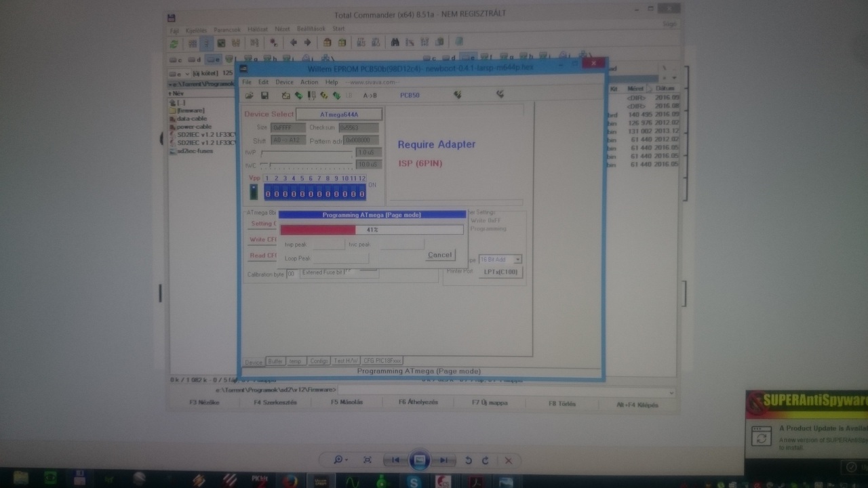Viewport: 868px width, 488px height.
Task: Click the F8 Törlés button
Action: click(x=561, y=403)
